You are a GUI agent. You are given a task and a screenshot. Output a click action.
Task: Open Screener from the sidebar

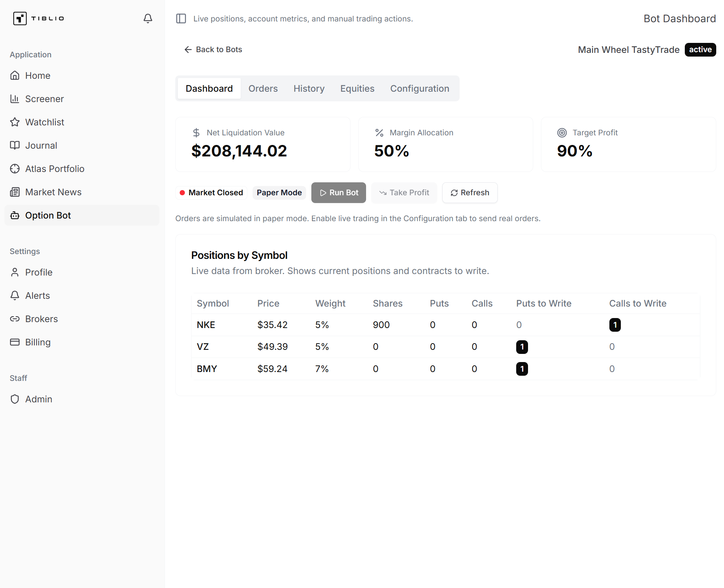(x=44, y=99)
